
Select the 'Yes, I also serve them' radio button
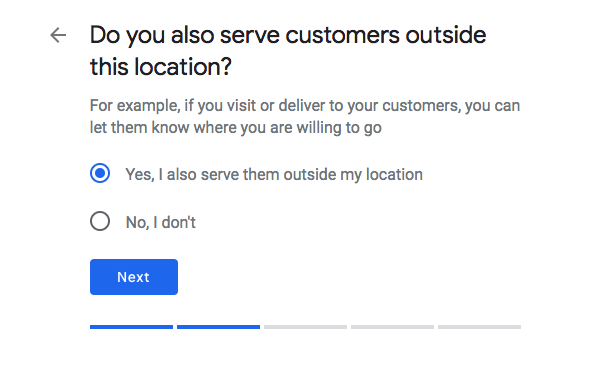(100, 173)
